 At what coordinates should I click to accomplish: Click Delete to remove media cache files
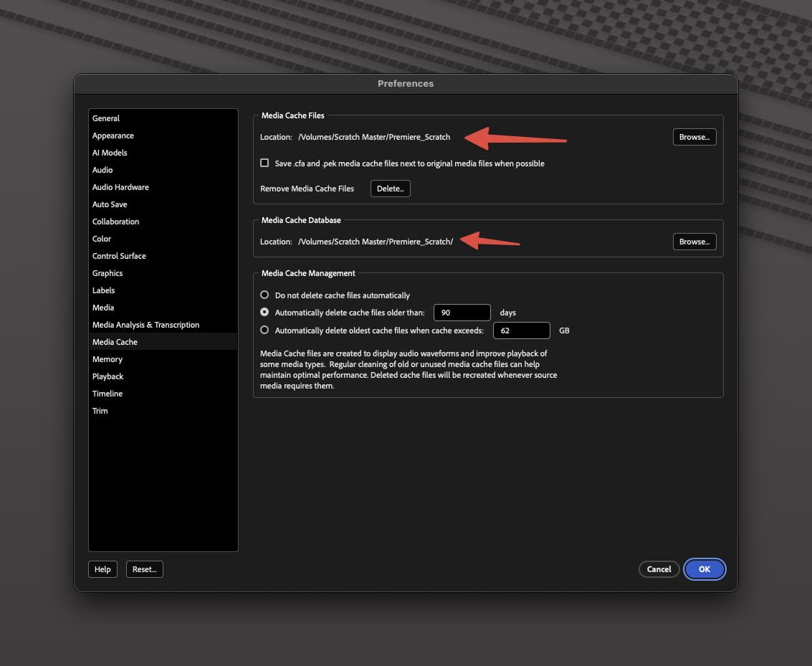pyautogui.click(x=390, y=189)
